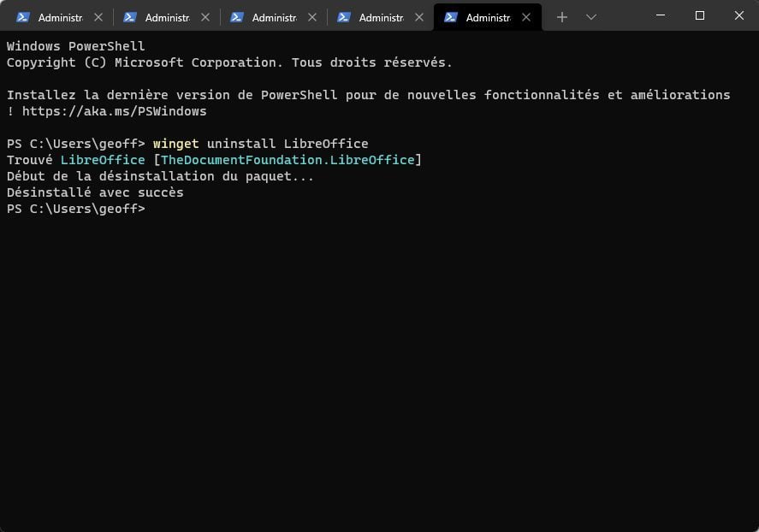Click 'TheDocumentFoundation.LibreOffice' package ID text
The width and height of the screenshot is (759, 532).
click(x=288, y=160)
